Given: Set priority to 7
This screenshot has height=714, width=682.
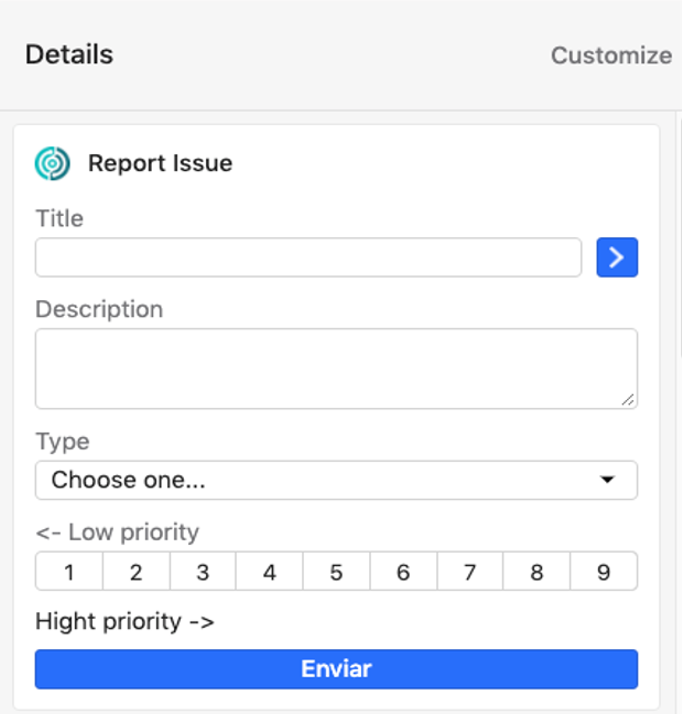Looking at the screenshot, I should coord(470,572).
